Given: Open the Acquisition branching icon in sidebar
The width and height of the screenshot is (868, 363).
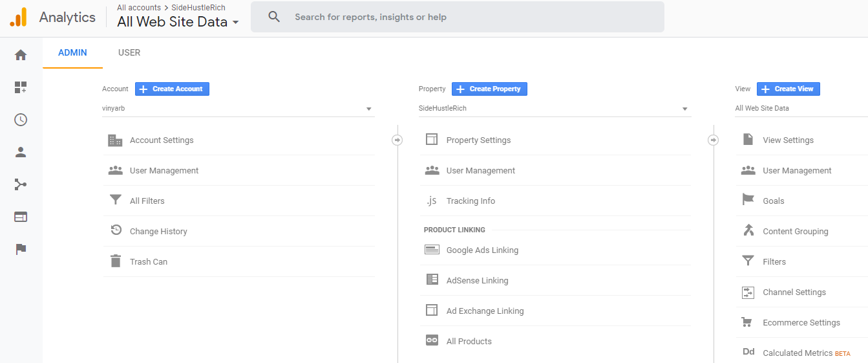Looking at the screenshot, I should point(21,184).
